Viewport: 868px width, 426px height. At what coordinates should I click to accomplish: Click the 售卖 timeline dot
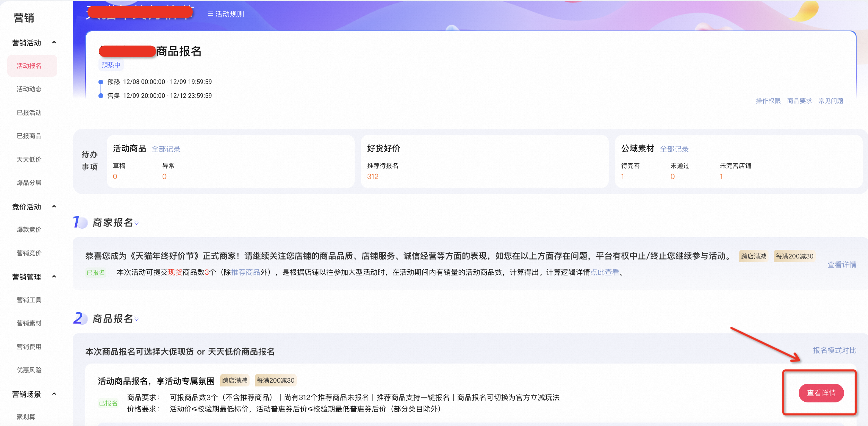click(x=101, y=96)
